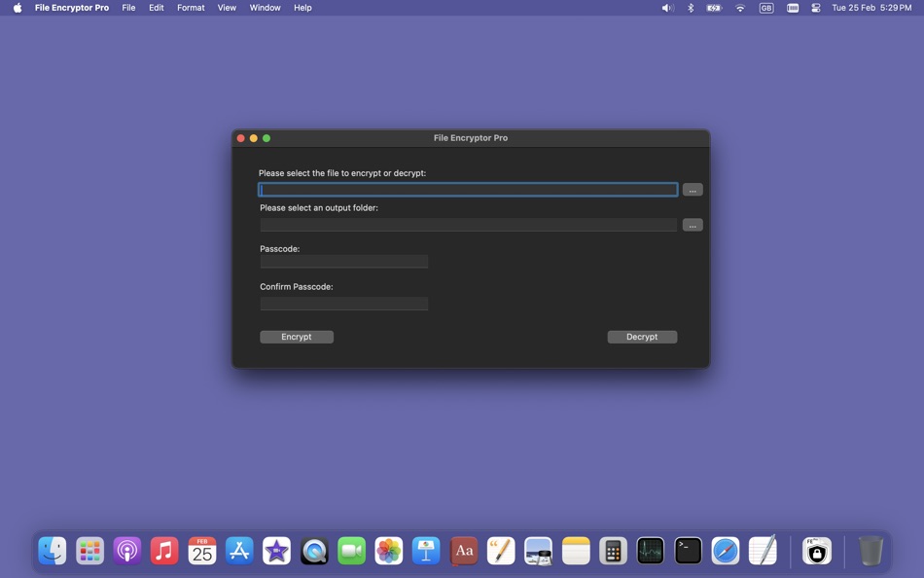Viewport: 924px width, 578px height.
Task: Open the File Encryptor Pro app menu
Action: pyautogui.click(x=72, y=8)
